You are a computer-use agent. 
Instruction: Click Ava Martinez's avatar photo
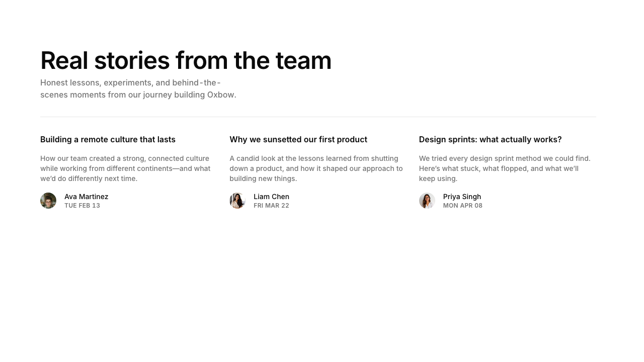tap(48, 201)
